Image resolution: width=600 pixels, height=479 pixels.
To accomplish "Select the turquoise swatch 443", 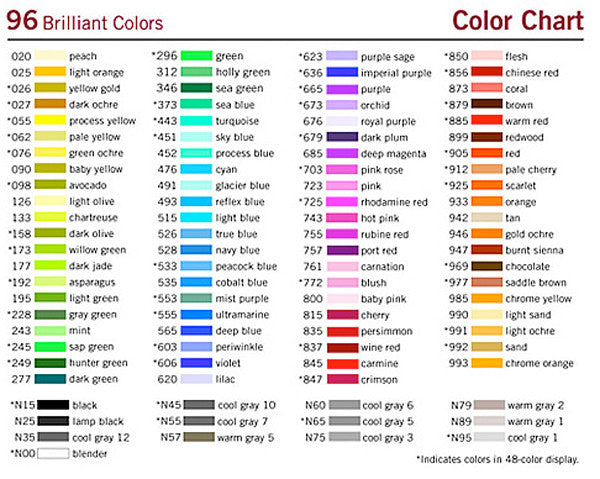I will coord(196,121).
